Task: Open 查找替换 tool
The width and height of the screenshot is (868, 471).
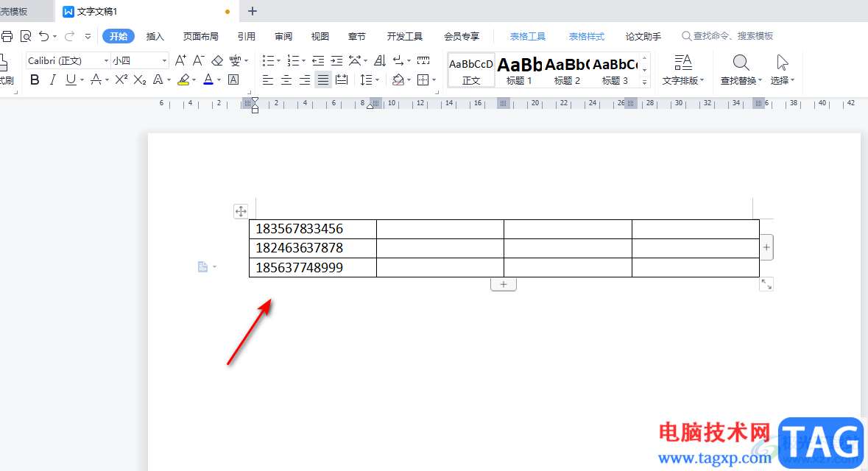Action: coord(741,71)
